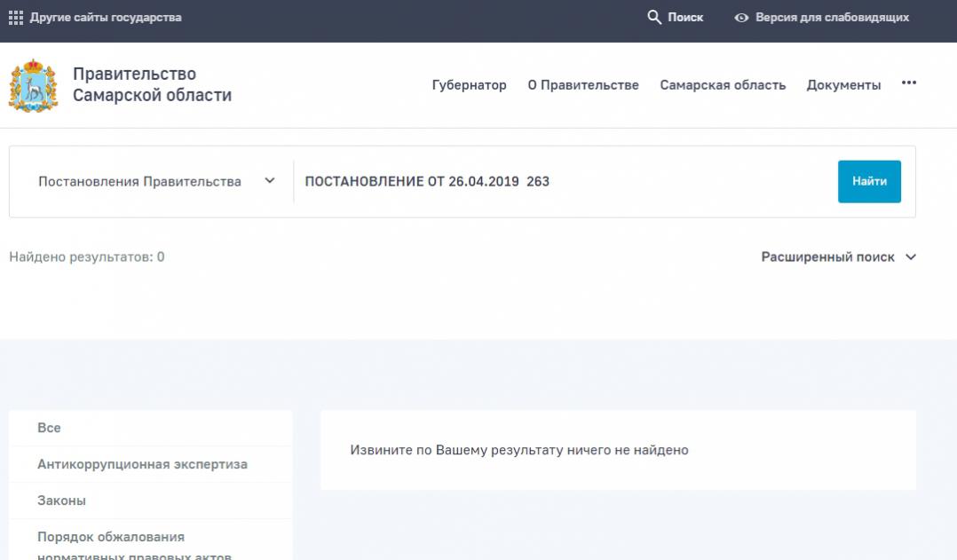
Task: Click the arrow icon next to Расширенный поиск
Action: [910, 257]
